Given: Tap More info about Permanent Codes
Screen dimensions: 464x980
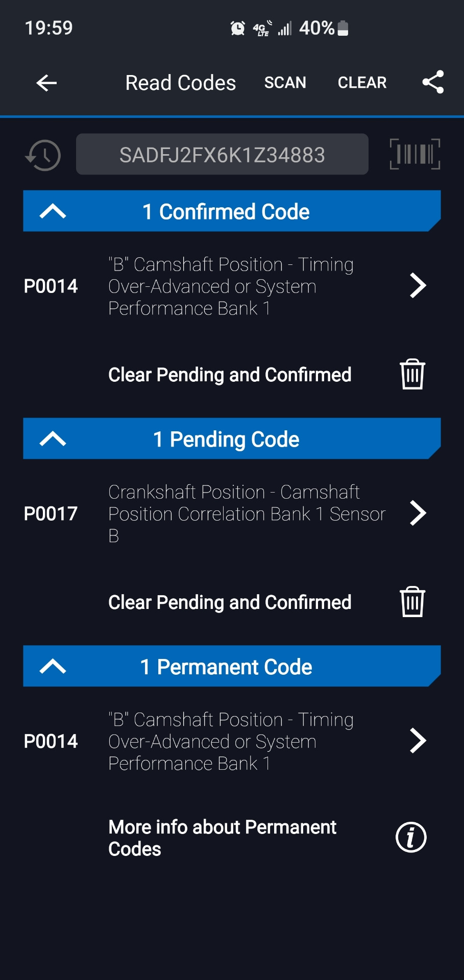Looking at the screenshot, I should 223,838.
